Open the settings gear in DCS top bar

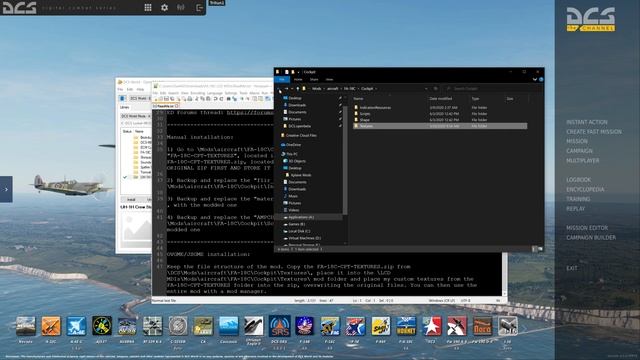click(x=164, y=7)
